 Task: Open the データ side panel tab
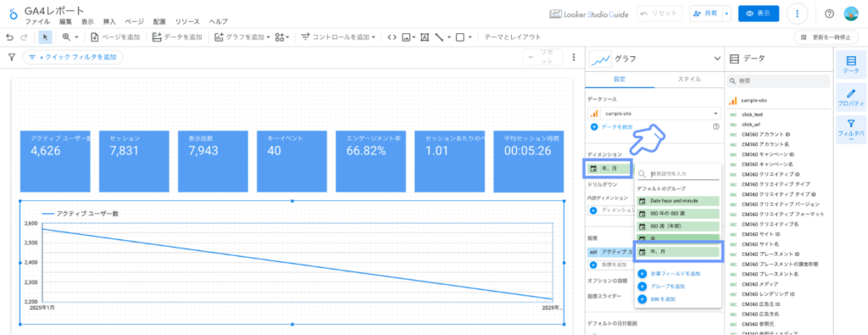click(851, 64)
